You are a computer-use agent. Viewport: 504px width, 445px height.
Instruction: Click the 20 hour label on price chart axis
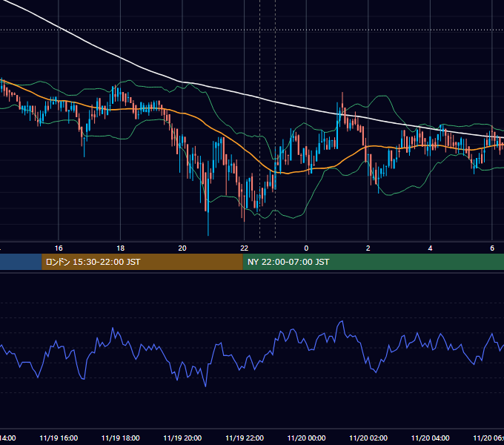182,248
